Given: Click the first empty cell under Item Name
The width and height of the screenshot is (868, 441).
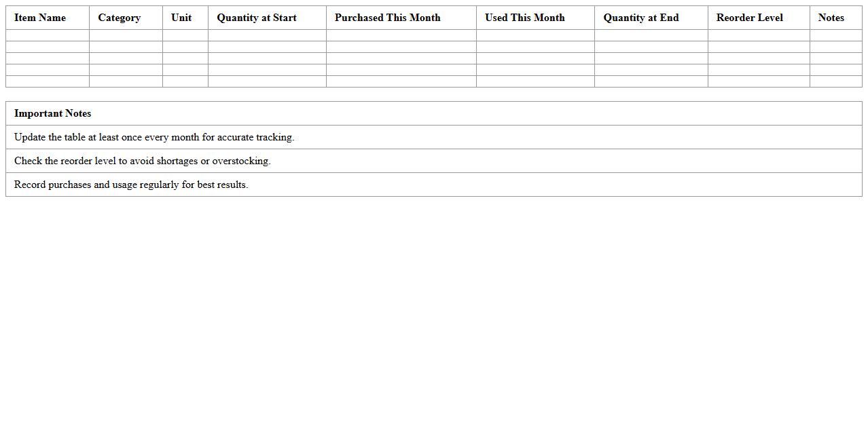Looking at the screenshot, I should (48, 35).
